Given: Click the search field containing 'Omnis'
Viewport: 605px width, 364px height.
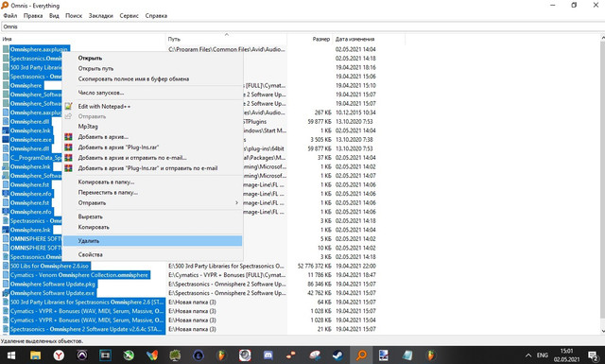Looking at the screenshot, I should [302, 26].
